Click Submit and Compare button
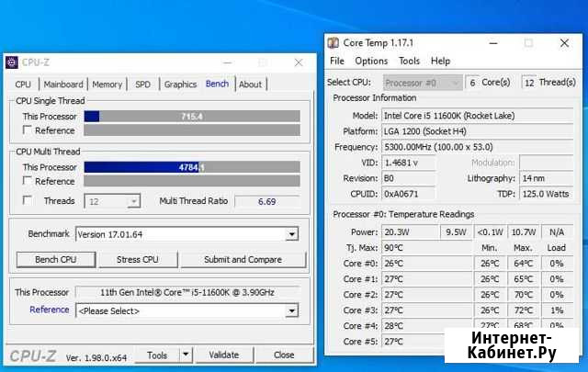 click(x=243, y=260)
